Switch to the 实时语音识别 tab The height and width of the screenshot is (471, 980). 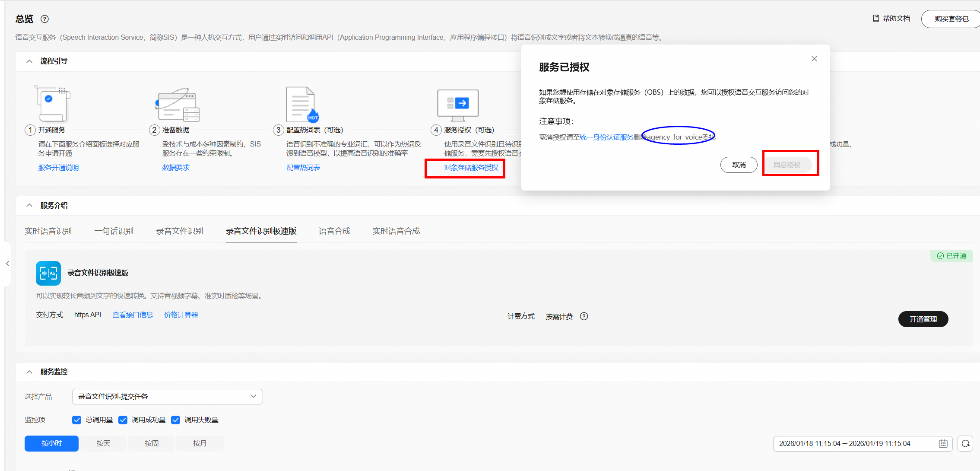point(48,231)
